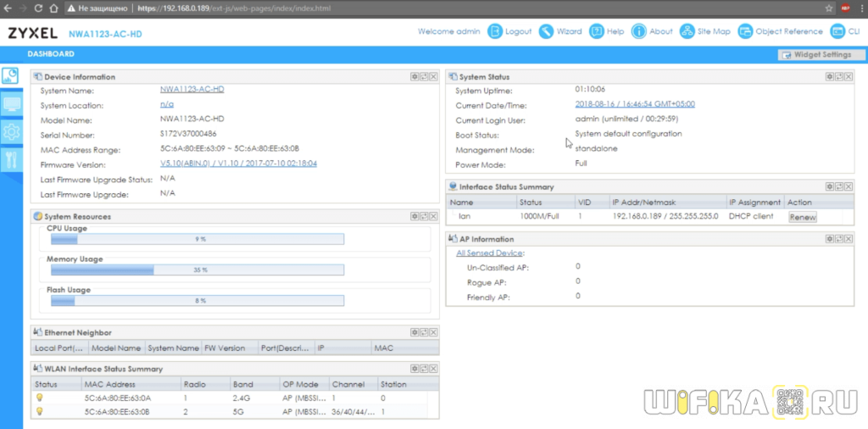The width and height of the screenshot is (868, 429).
Task: Click the Widget Settings button
Action: (815, 54)
